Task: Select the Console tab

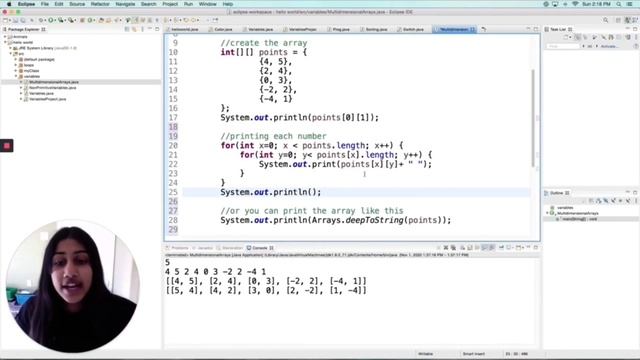Action: point(260,248)
